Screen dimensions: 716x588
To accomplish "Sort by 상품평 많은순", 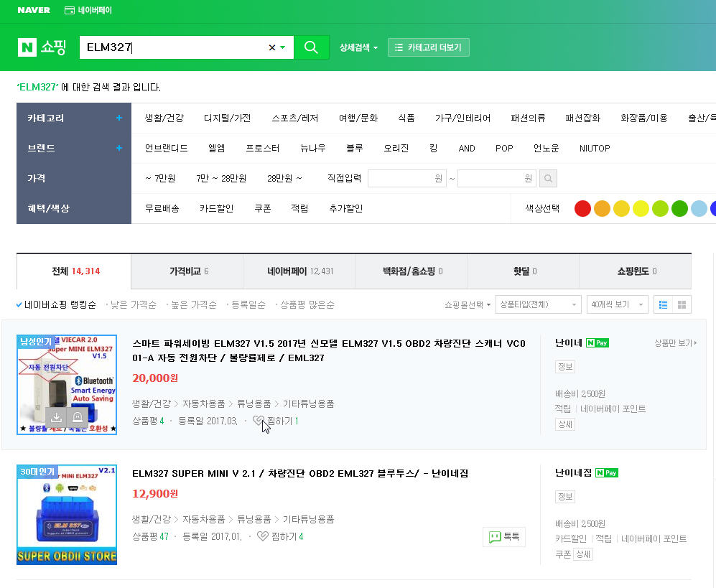I will [307, 304].
